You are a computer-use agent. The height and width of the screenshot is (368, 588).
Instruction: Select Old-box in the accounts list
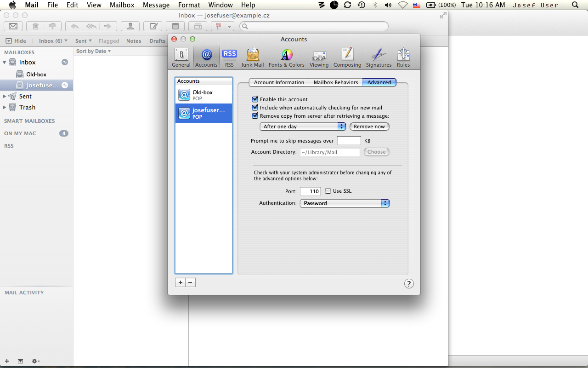pyautogui.click(x=204, y=95)
